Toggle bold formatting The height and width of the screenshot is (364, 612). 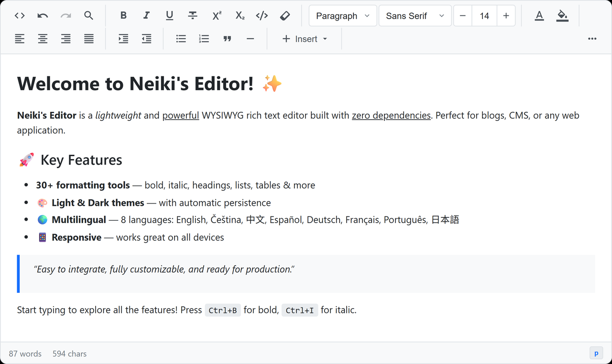pos(123,16)
